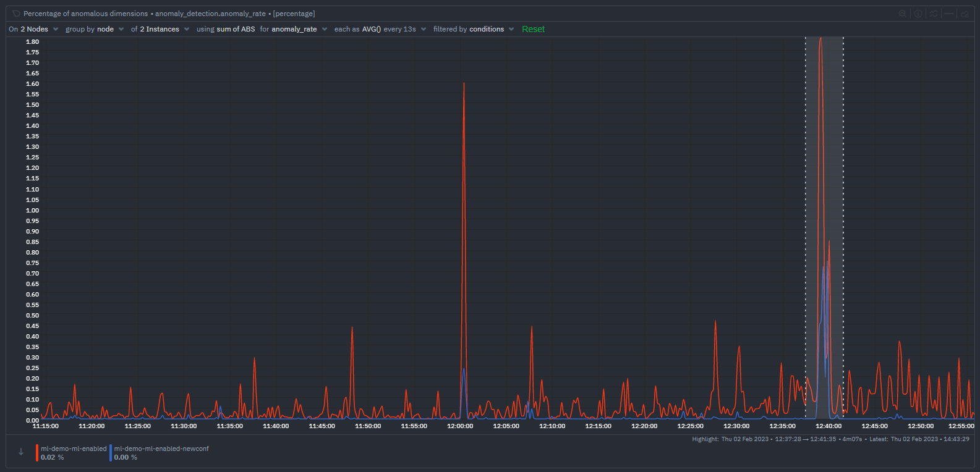The image size is (980, 472).
Task: Click the zigzag lines icon in header
Action: (x=934, y=14)
